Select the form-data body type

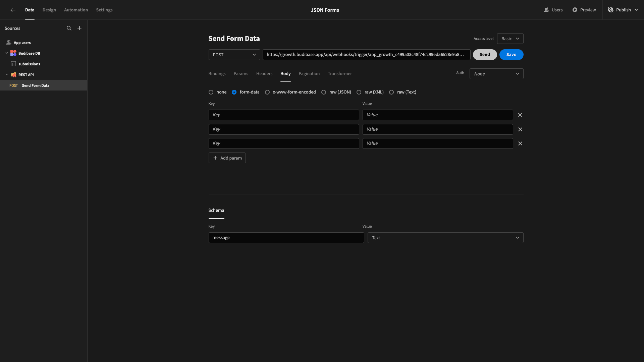pos(234,92)
